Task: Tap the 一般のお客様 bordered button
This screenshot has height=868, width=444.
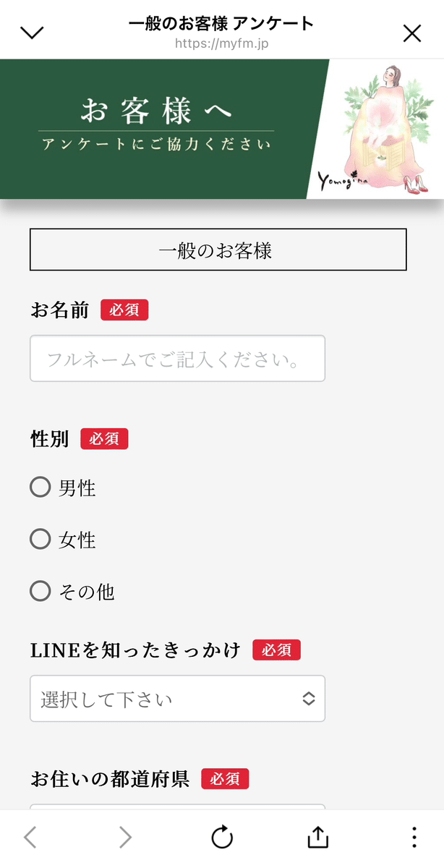Action: (218, 249)
